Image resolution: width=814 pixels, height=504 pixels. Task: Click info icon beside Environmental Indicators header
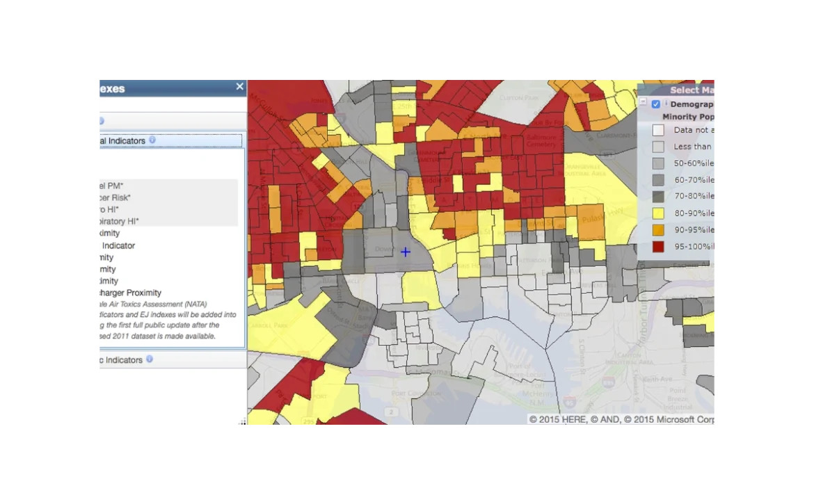pyautogui.click(x=152, y=140)
